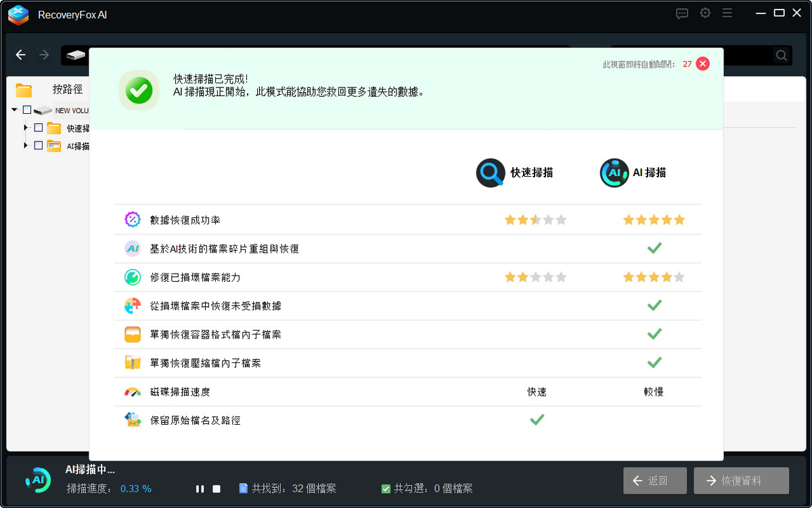Check the 快速掃描 folder checkbox

point(39,127)
